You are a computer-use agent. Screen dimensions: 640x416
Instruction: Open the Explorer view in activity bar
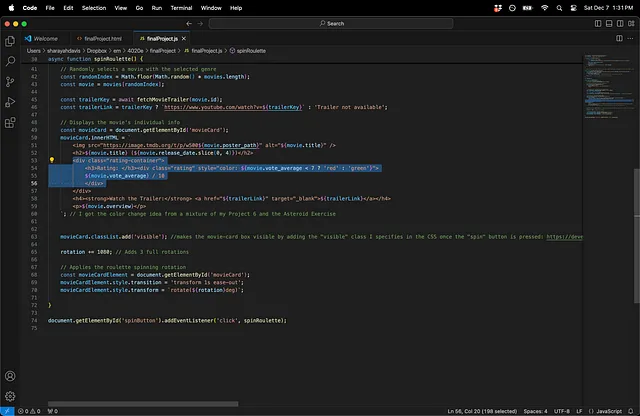coord(10,41)
